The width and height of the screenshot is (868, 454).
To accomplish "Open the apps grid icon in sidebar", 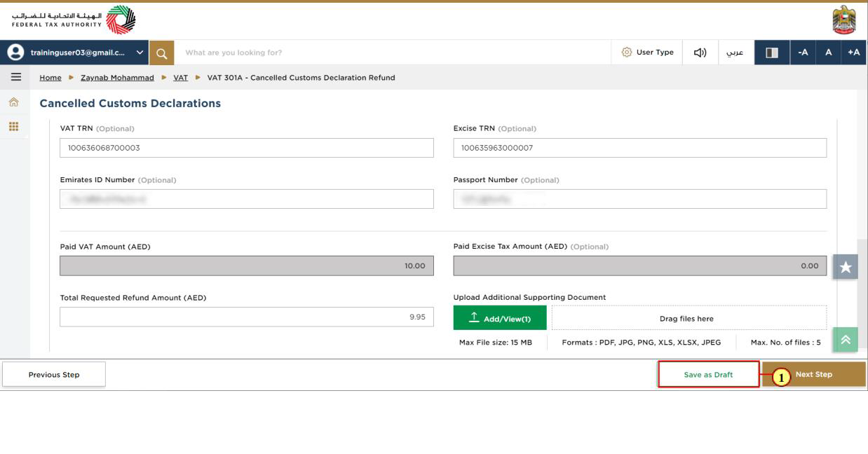I will 13,127.
